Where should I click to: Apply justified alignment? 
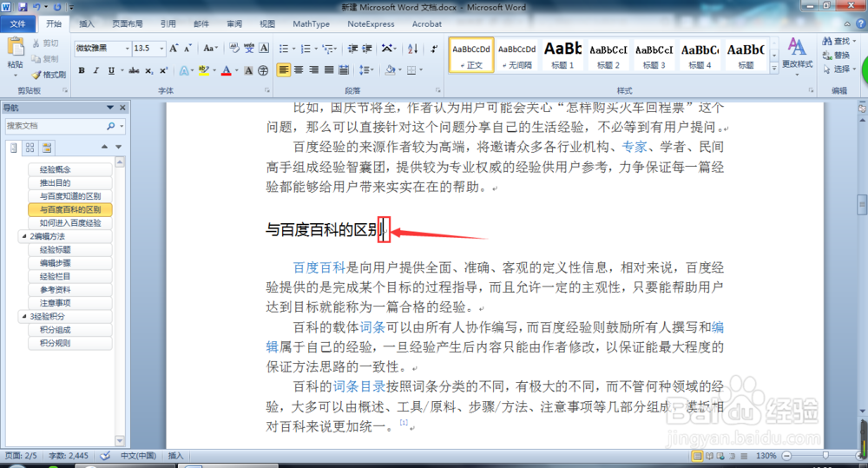[329, 70]
